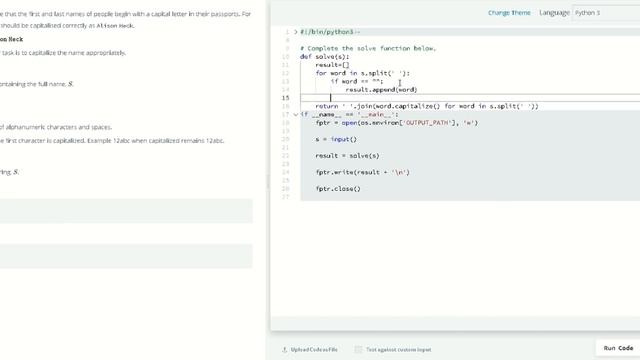The image size is (640, 360).
Task: Click the 'if word ==' code line
Action: 357,81
